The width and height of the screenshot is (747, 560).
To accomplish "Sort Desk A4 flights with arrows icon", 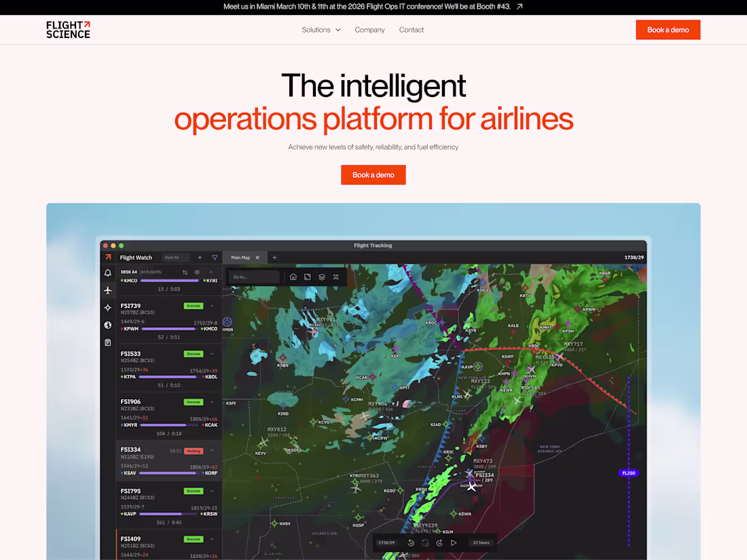I will pos(185,272).
